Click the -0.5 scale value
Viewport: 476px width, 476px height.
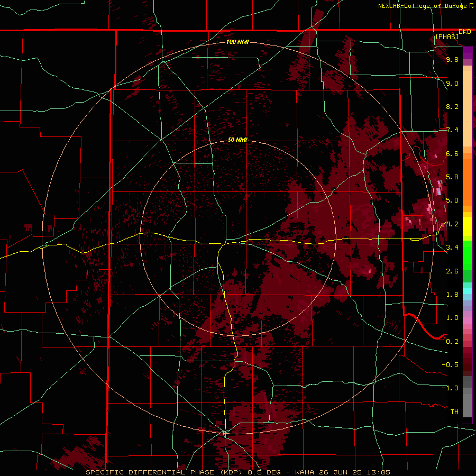pos(450,364)
